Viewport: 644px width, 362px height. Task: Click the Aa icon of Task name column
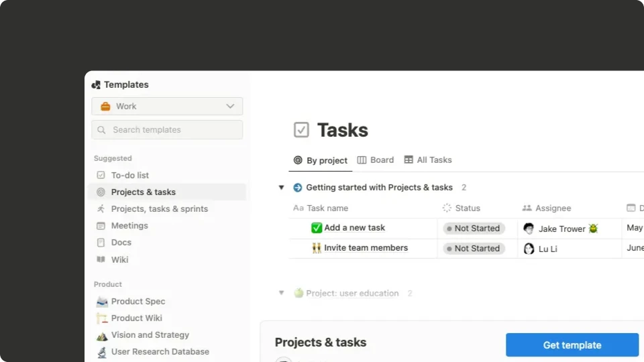click(x=299, y=208)
